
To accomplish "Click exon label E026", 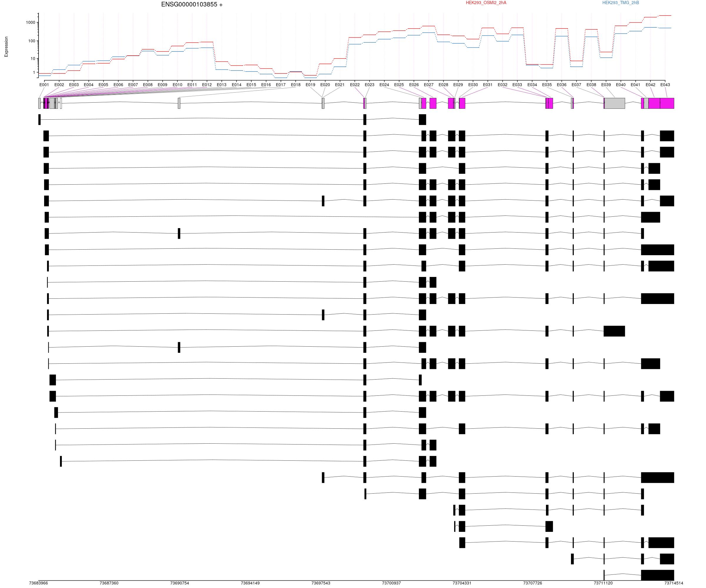I will (414, 85).
